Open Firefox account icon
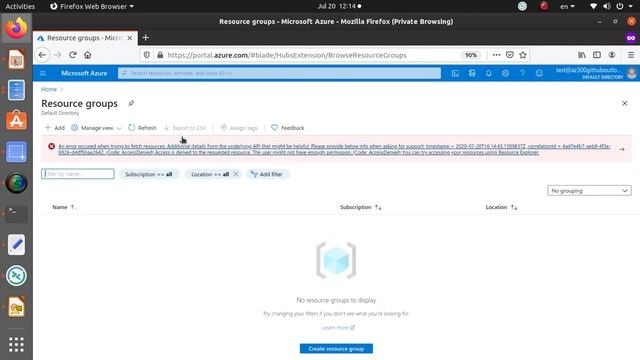 [612, 55]
